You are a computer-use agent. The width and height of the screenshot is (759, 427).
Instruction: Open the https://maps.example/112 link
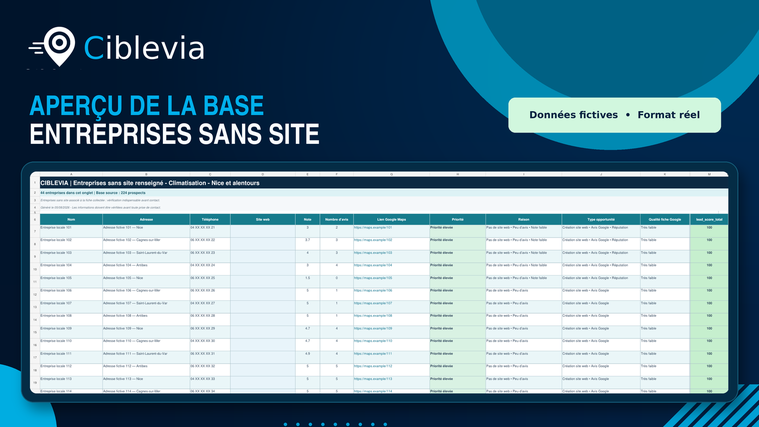click(373, 366)
